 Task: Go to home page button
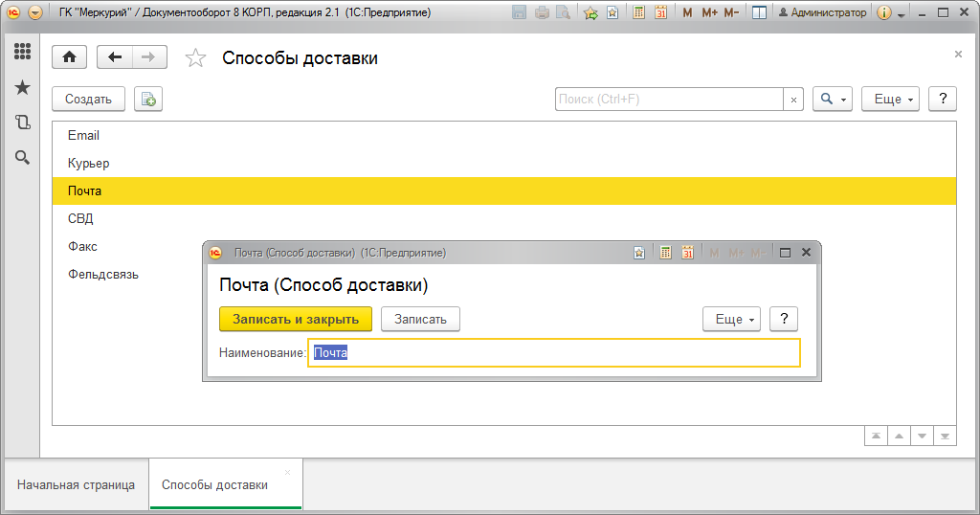(69, 56)
